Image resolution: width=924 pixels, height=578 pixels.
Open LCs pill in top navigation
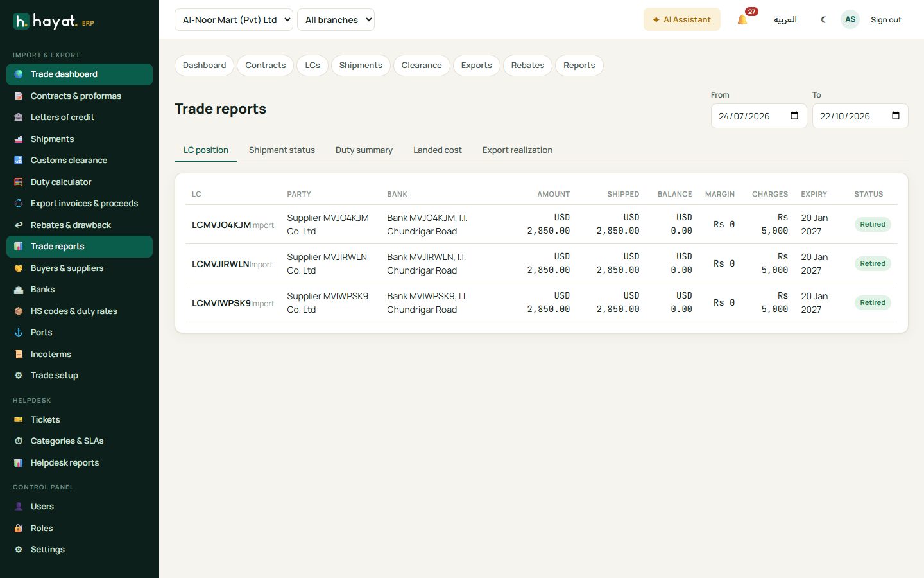[312, 66]
